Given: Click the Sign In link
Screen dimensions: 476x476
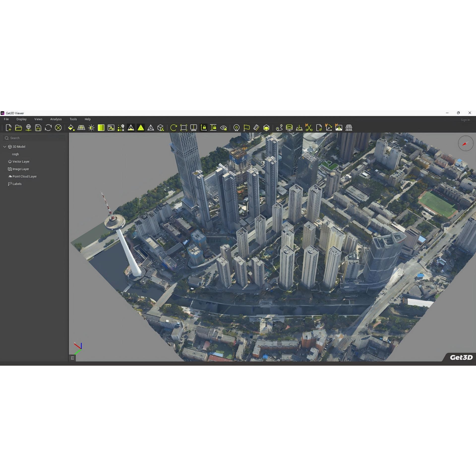Looking at the screenshot, I should click(x=465, y=120).
